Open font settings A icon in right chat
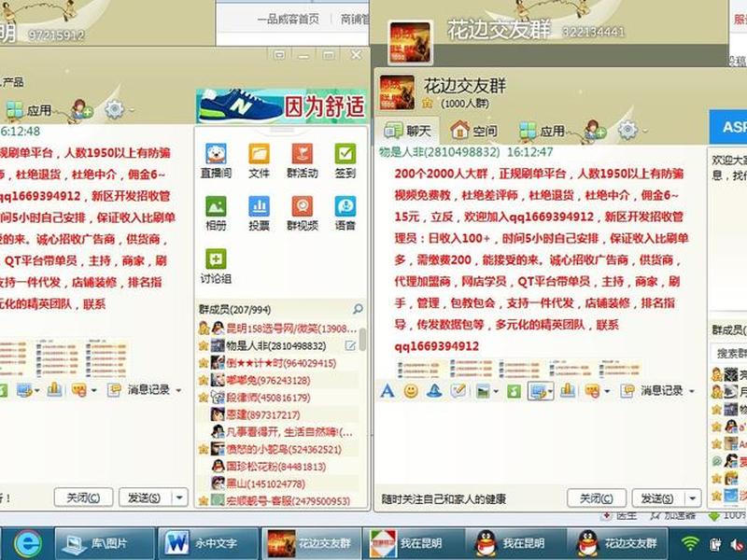Image resolution: width=747 pixels, height=560 pixels. (388, 391)
